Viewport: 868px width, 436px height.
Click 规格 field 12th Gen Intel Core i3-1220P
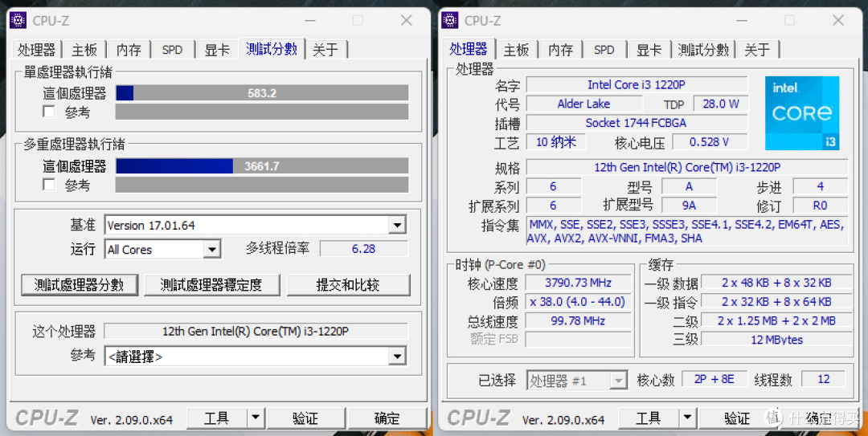pos(687,167)
